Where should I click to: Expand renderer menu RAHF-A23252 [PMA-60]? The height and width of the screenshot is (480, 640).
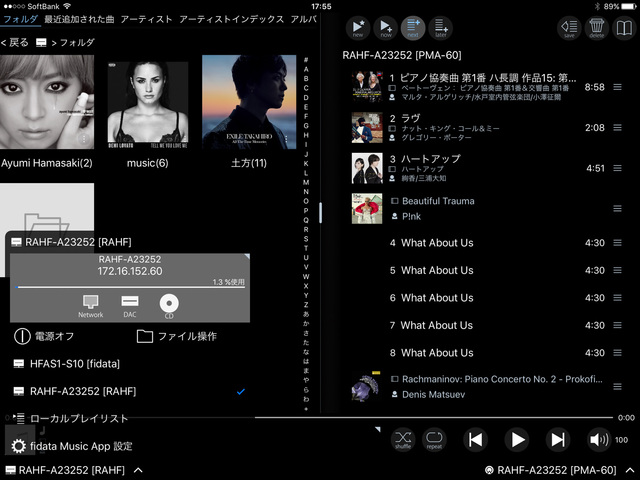[560, 470]
